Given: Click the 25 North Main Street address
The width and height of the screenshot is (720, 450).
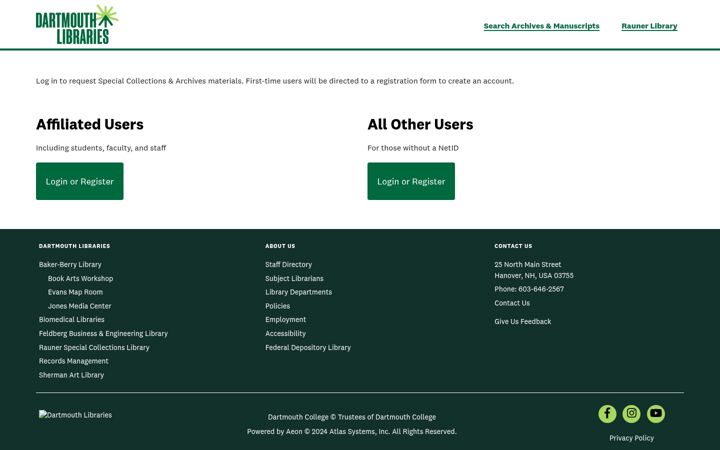Looking at the screenshot, I should (x=528, y=264).
